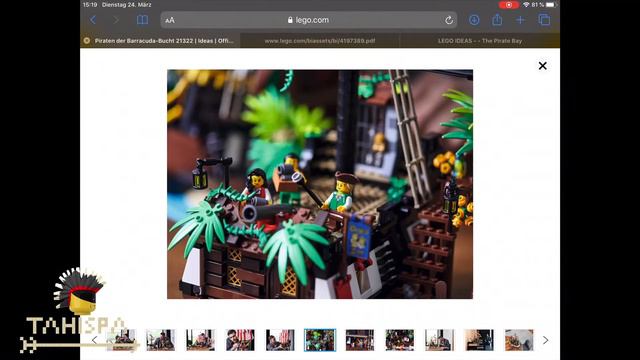Switch to LEGO IDEAS The Pirate Bay tab

click(x=480, y=41)
